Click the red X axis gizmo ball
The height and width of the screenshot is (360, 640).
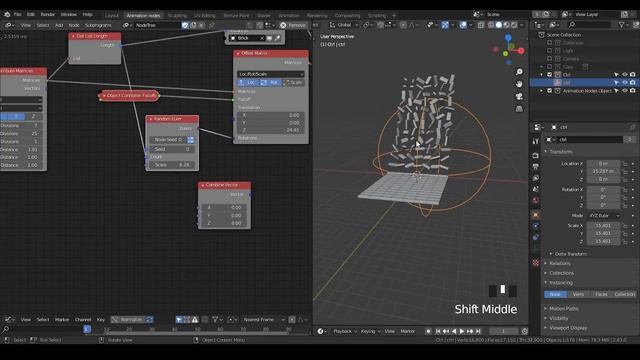(521, 51)
